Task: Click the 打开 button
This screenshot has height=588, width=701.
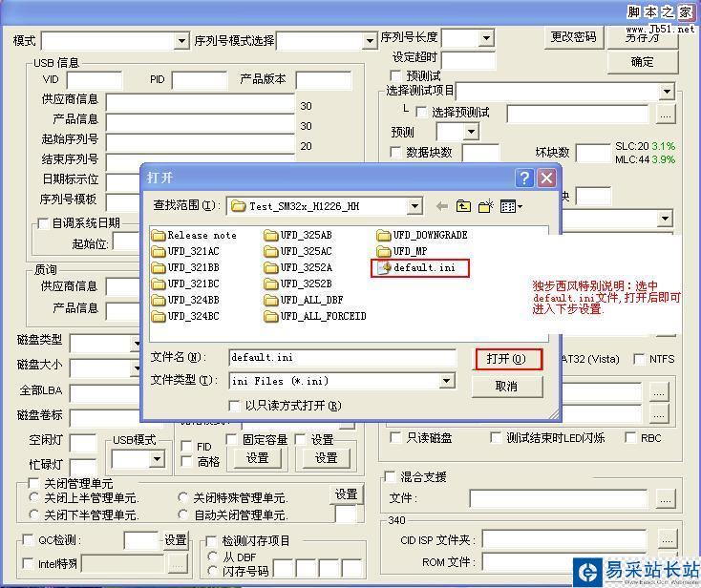Action: click(x=508, y=359)
